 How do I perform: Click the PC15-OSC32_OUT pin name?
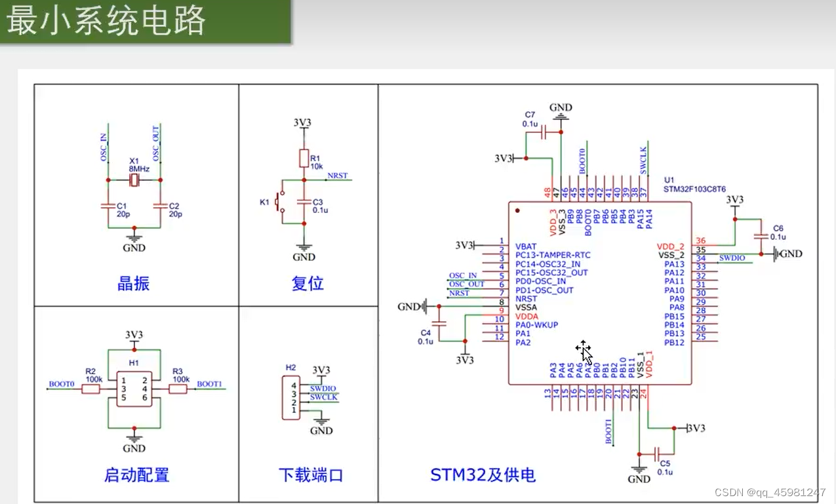click(551, 273)
